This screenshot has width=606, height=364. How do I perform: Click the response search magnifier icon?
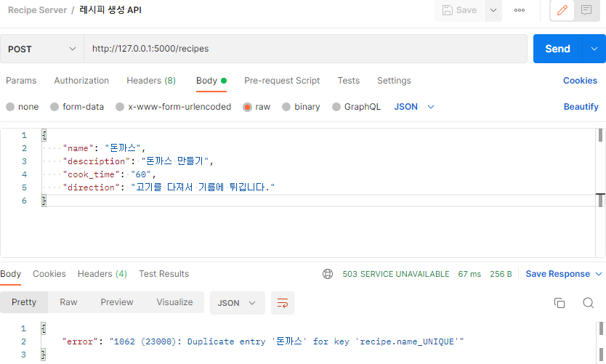point(589,303)
